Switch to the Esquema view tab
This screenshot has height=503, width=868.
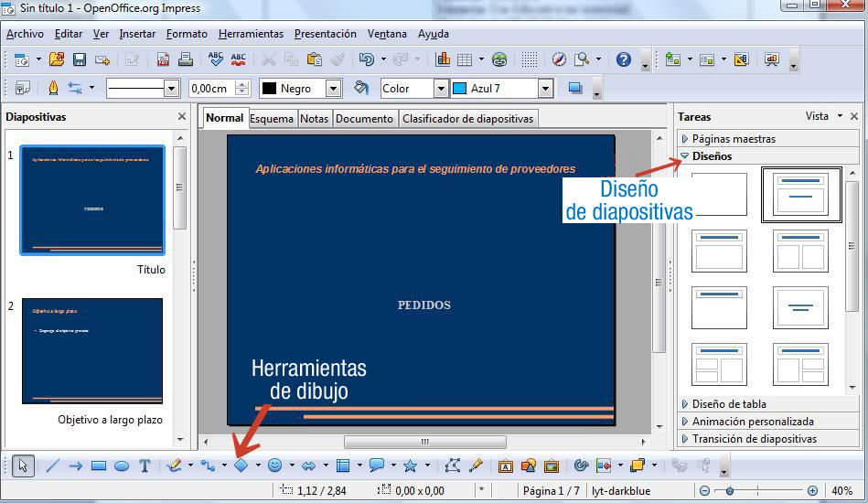[x=272, y=119]
